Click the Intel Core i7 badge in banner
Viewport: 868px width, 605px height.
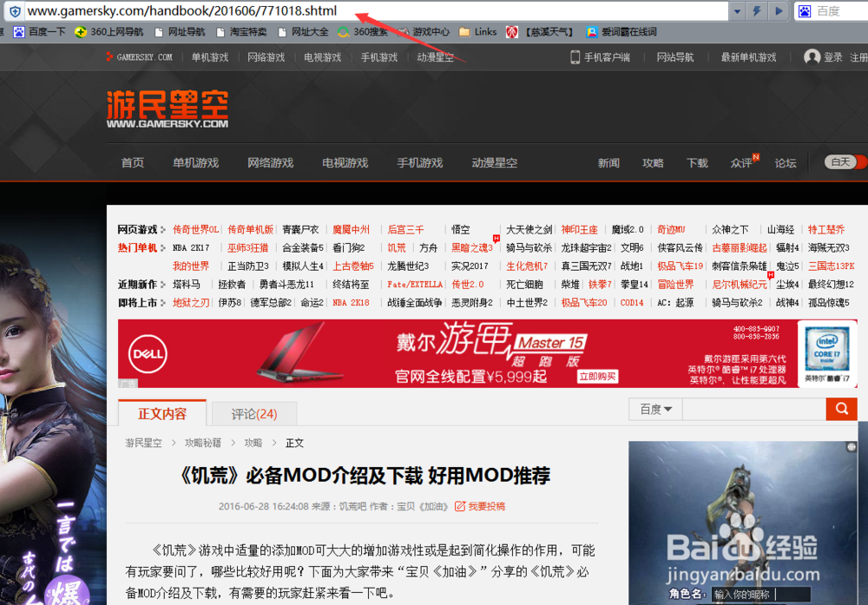pos(827,353)
